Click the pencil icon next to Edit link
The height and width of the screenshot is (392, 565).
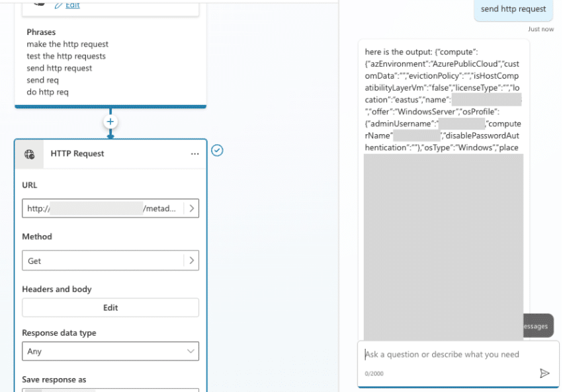pos(58,5)
